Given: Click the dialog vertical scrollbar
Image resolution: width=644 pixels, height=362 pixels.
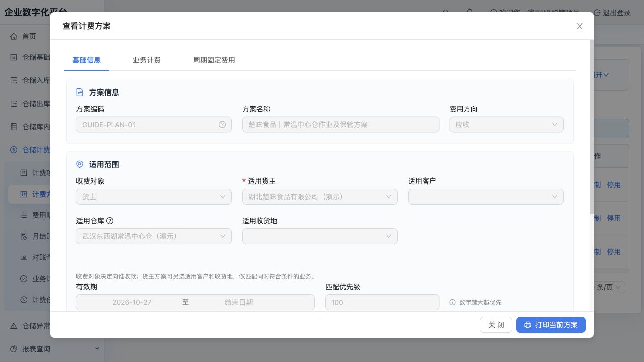Looking at the screenshot, I should click(592, 127).
